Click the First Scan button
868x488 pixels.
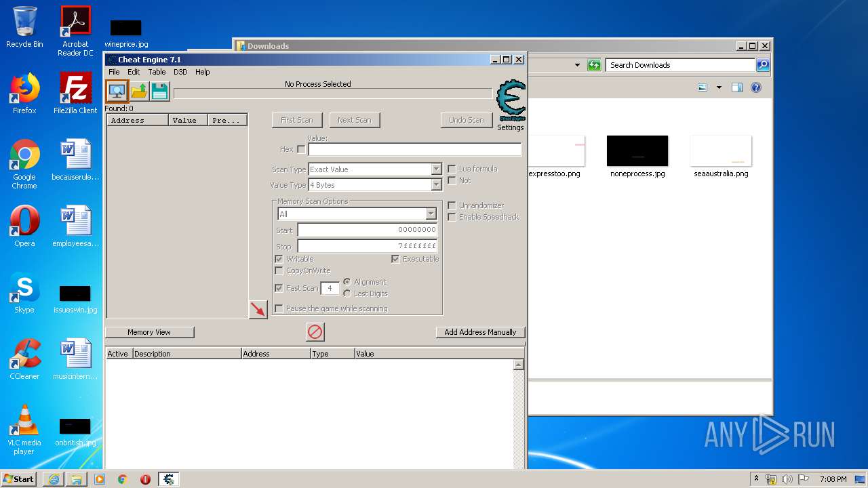click(297, 120)
